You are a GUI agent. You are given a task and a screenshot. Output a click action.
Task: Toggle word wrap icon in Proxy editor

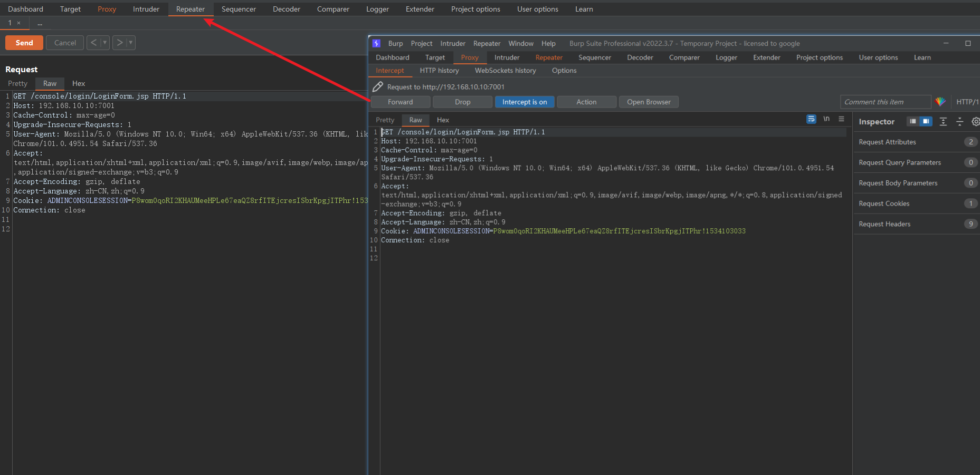click(811, 119)
